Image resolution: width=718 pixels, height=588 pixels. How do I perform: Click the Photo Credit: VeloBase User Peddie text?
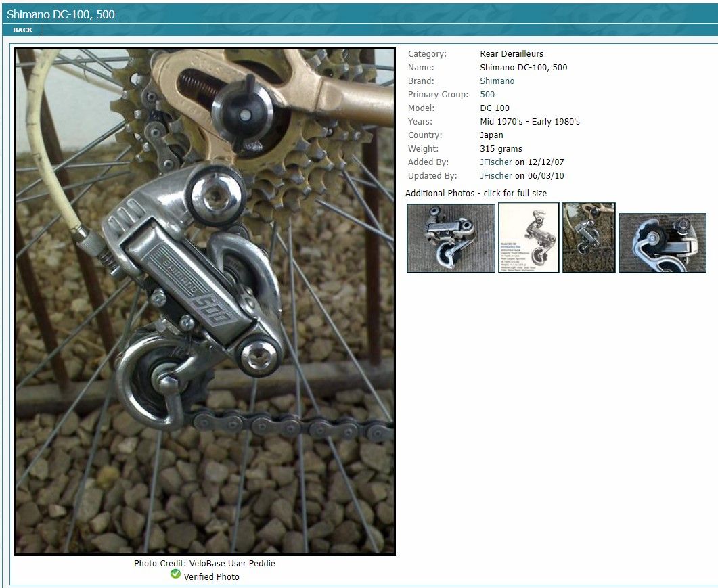pos(204,563)
